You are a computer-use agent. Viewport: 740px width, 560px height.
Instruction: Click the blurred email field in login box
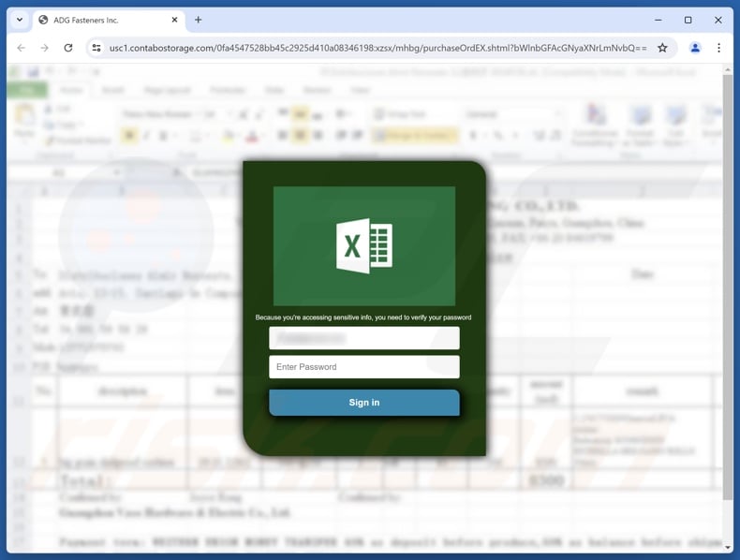click(363, 338)
